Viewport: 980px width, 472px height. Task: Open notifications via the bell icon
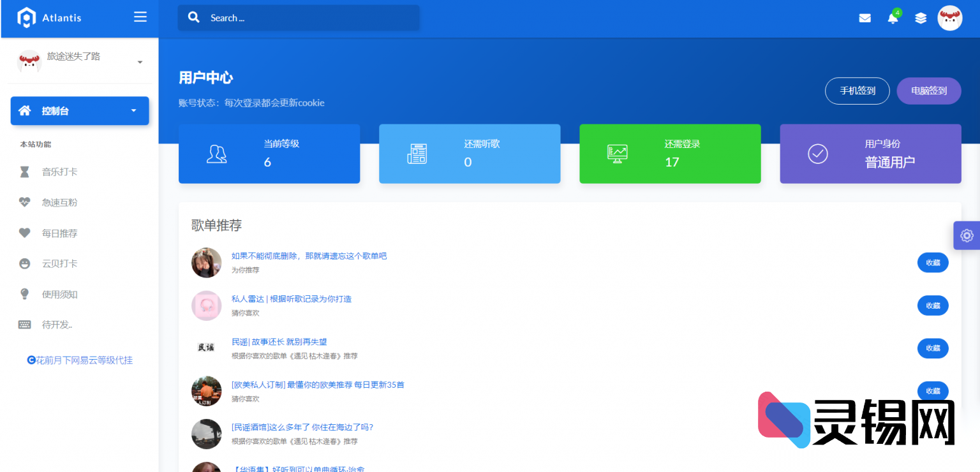(893, 19)
